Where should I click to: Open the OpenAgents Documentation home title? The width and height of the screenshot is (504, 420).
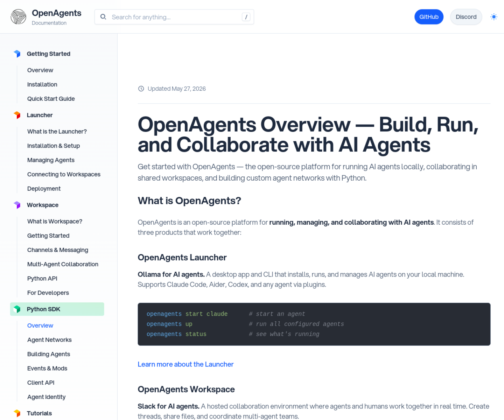[56, 17]
